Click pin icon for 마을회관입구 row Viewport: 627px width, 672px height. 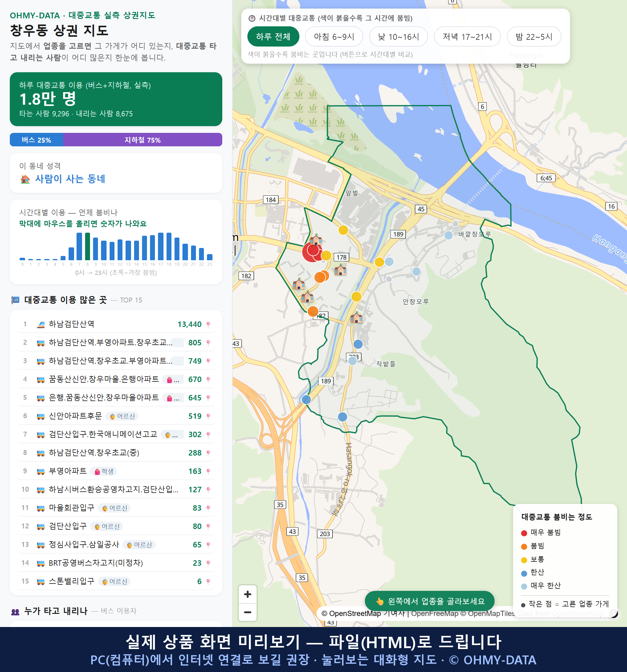(x=208, y=508)
